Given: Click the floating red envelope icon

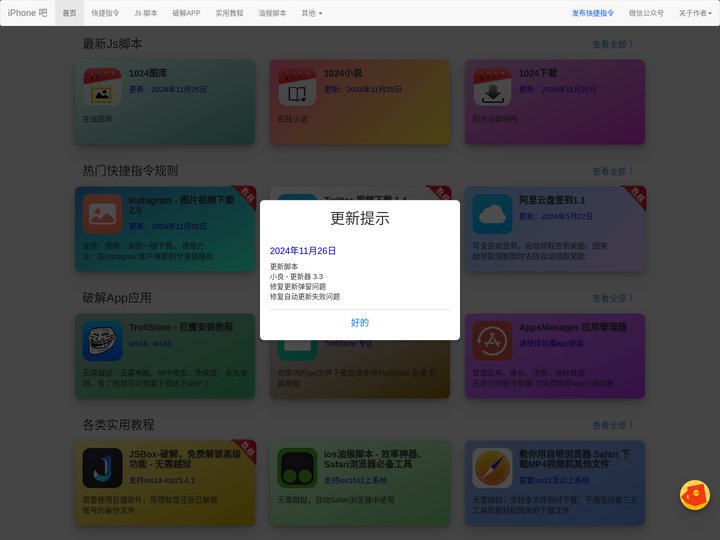Looking at the screenshot, I should pos(694,495).
